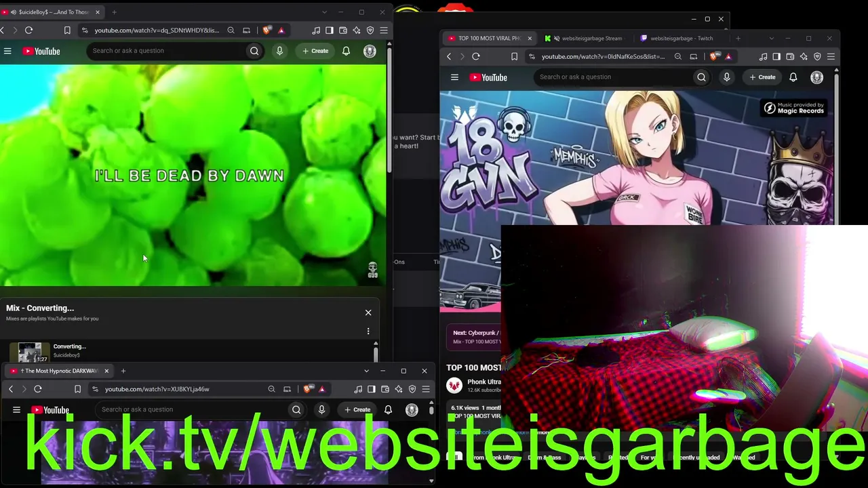Close The Most Hypnotic DARKWAVE tab
868x488 pixels.
pos(106,371)
